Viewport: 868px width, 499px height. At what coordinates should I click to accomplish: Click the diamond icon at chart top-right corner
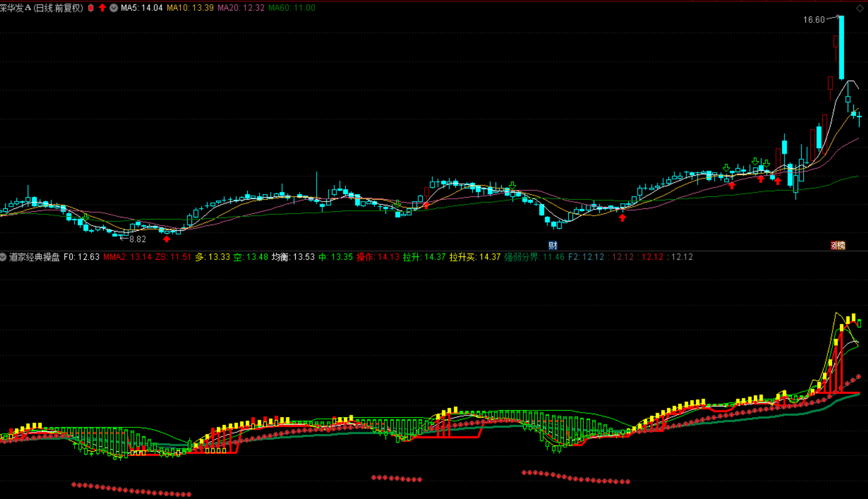pos(860,8)
